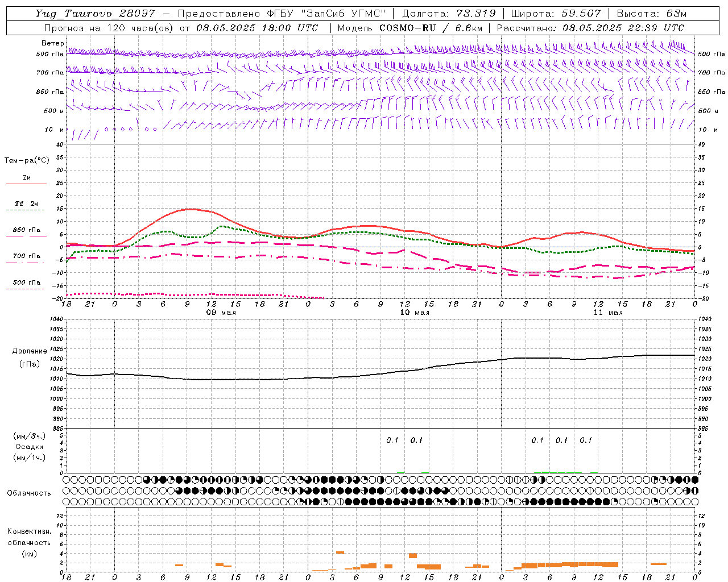Click the Рассчитано: 08.05.2025 22:39 UTC timestamp
The image size is (728, 582).
point(590,28)
